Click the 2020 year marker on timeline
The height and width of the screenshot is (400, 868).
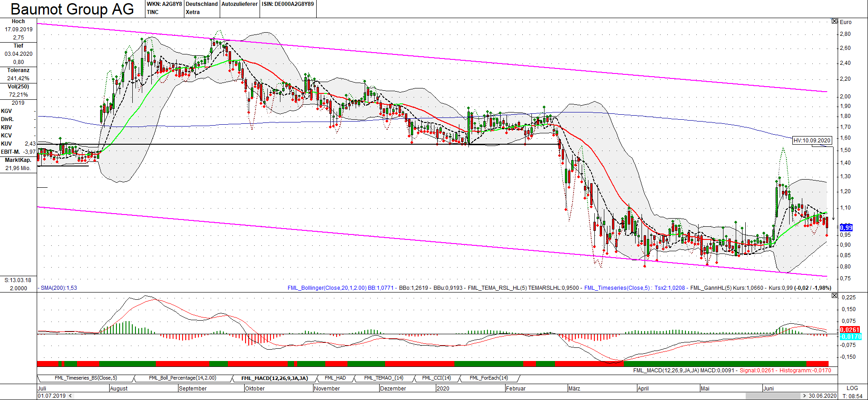(443, 389)
